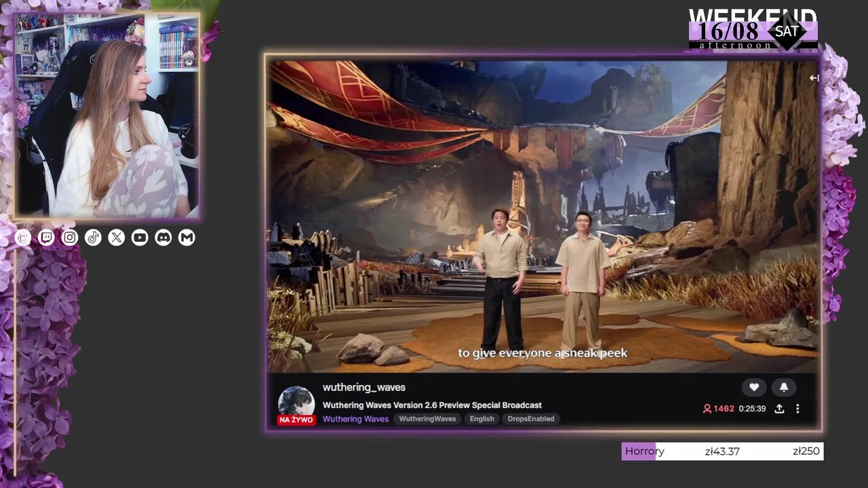The image size is (868, 488).
Task: Click the Wuthering Waves game category link
Action: (355, 419)
